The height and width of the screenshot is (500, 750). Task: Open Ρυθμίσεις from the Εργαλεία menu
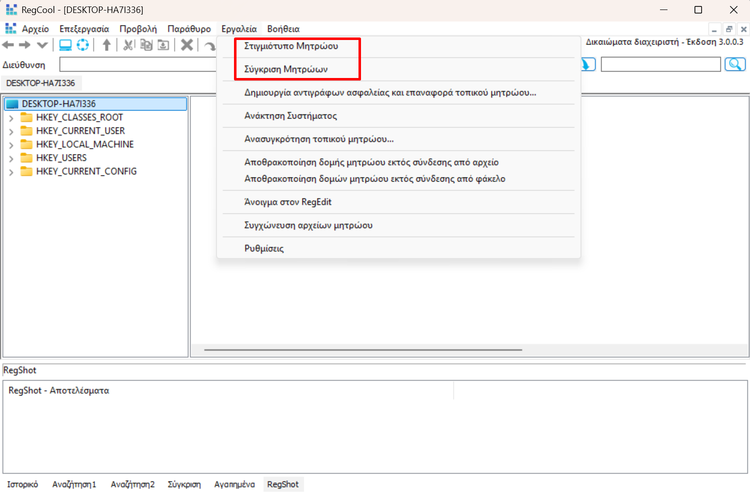[x=265, y=248]
